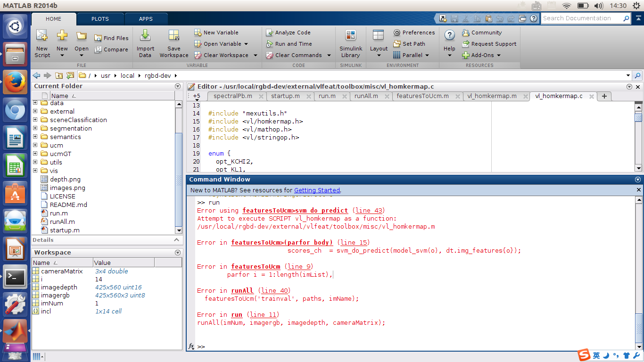
Task: Expand Clear Commands dropdown
Action: point(328,55)
